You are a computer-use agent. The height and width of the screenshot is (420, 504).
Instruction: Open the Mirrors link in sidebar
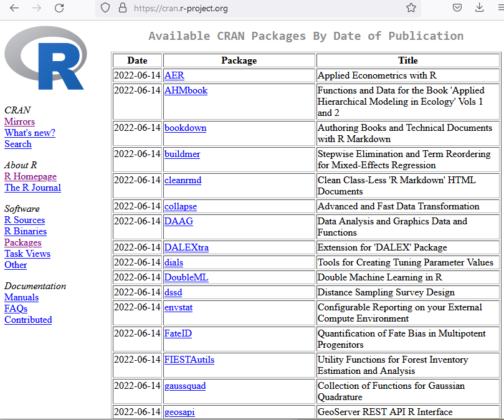19,122
